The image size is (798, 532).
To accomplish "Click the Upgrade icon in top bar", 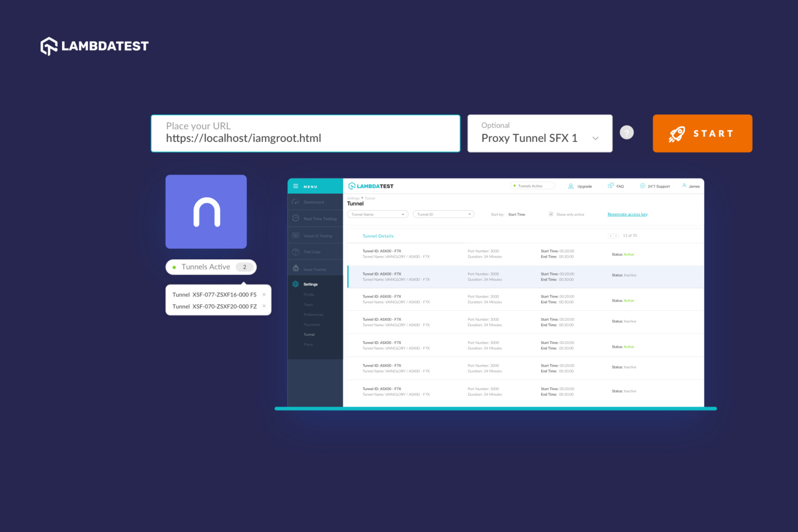I will [570, 186].
